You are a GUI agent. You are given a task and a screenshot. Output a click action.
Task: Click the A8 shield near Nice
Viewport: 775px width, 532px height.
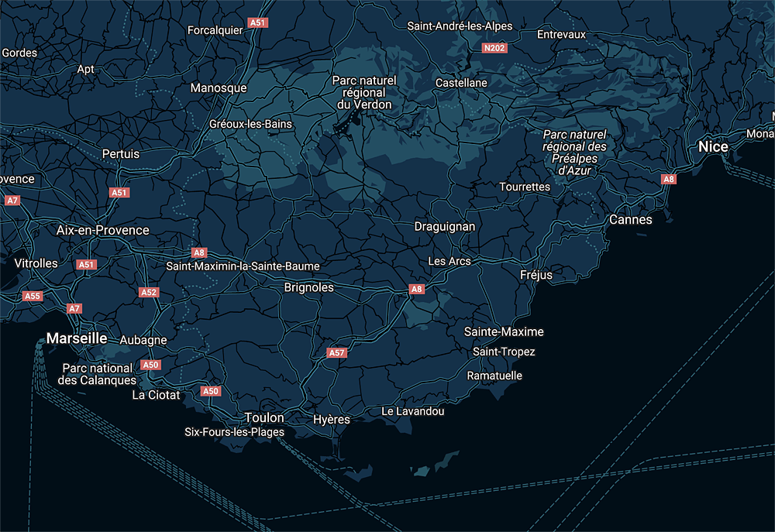pos(668,179)
